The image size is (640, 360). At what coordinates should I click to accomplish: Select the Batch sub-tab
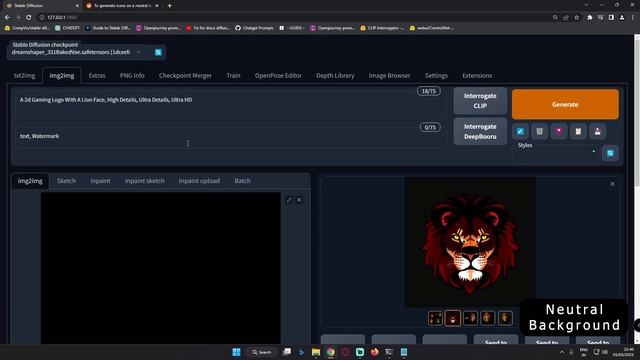pyautogui.click(x=242, y=181)
